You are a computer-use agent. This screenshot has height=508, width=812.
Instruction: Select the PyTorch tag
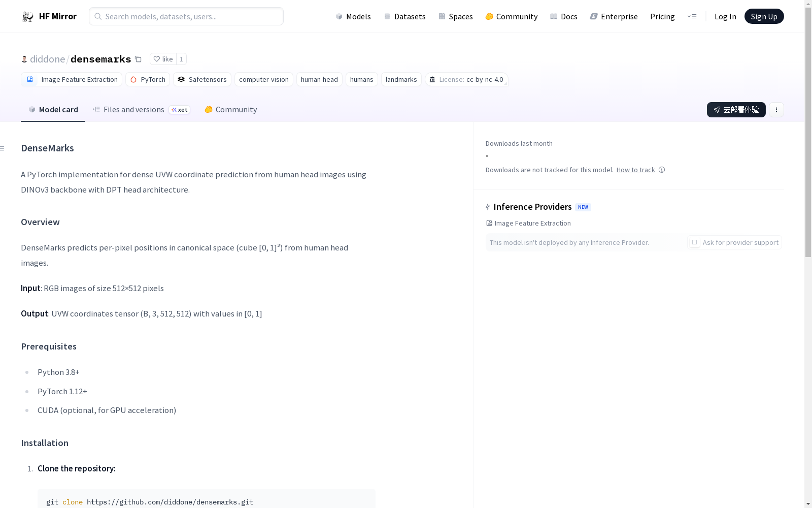click(148, 79)
